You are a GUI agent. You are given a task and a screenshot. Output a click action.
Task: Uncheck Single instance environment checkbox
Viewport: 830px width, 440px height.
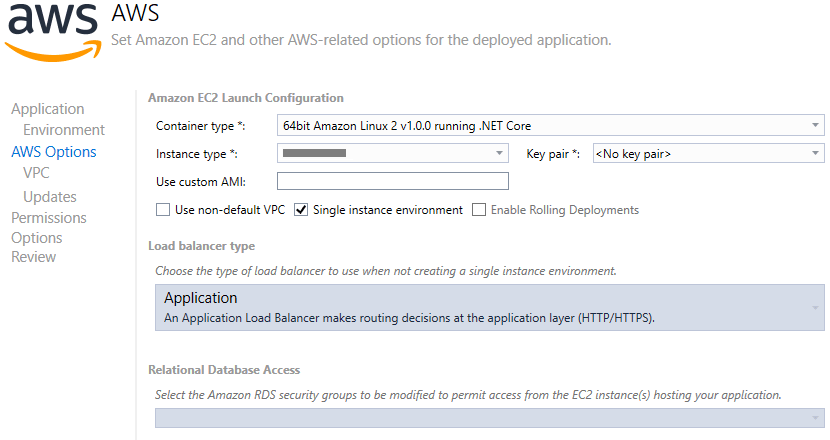point(301,210)
